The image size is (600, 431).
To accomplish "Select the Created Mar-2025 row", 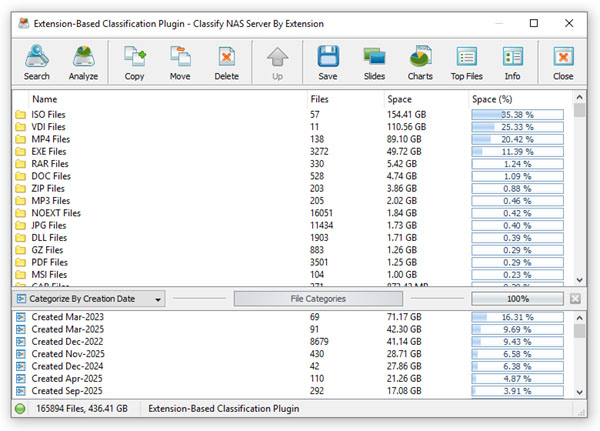I will (293, 329).
